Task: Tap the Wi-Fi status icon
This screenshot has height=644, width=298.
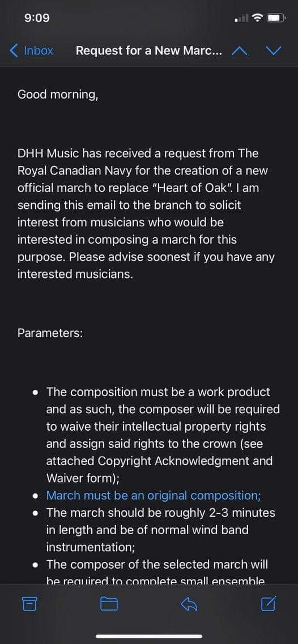Action: [x=258, y=18]
